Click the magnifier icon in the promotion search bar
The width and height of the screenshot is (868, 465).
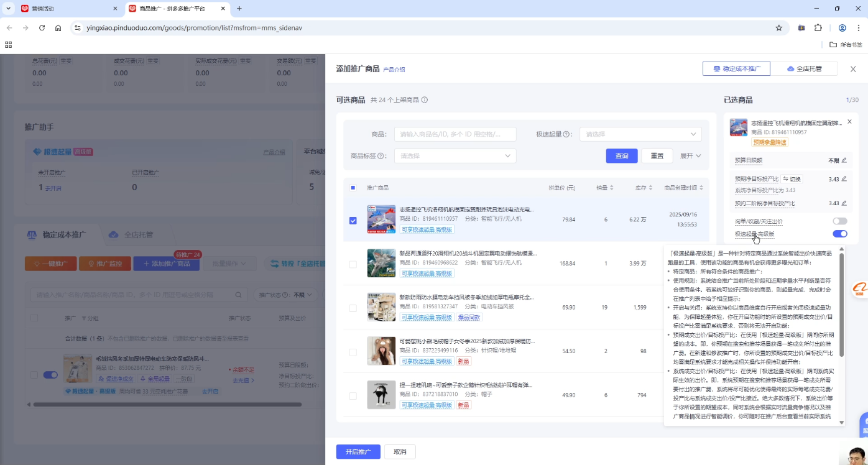pos(238,295)
